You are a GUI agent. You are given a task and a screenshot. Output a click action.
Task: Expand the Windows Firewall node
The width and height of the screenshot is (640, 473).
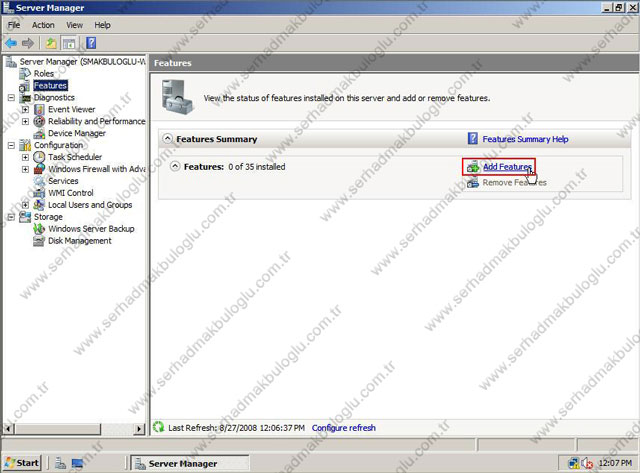[x=25, y=169]
